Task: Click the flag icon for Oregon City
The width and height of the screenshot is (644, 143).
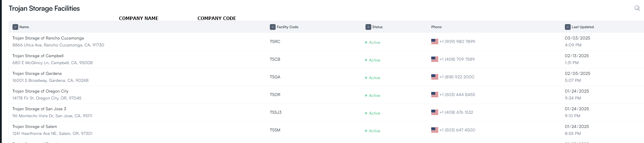Action: click(x=434, y=95)
